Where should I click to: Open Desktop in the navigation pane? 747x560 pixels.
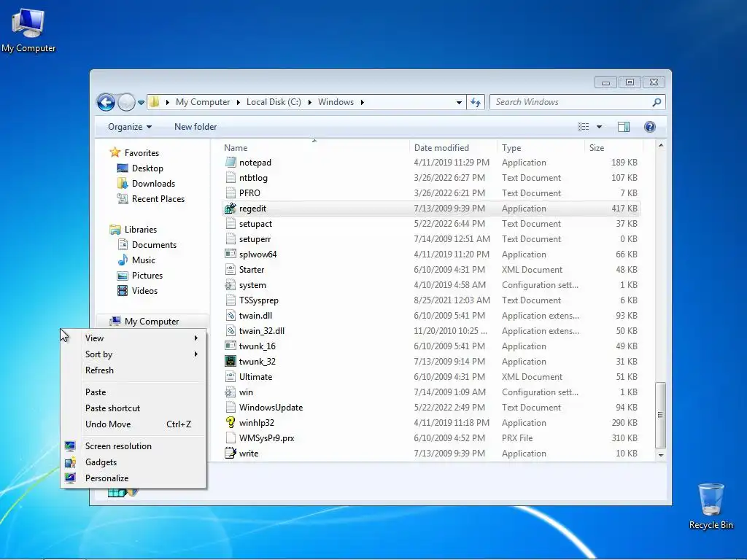147,168
